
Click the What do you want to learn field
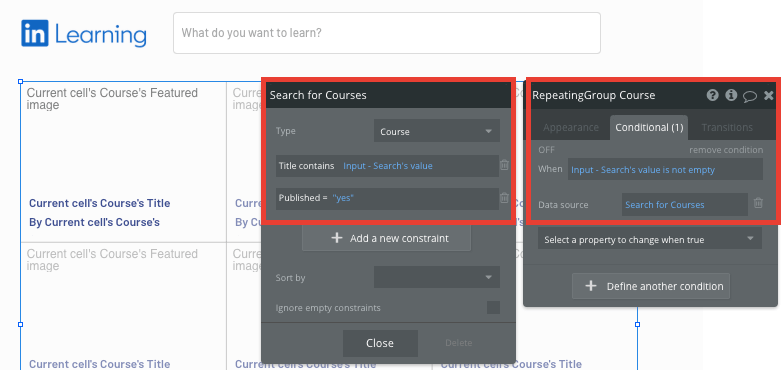[387, 33]
